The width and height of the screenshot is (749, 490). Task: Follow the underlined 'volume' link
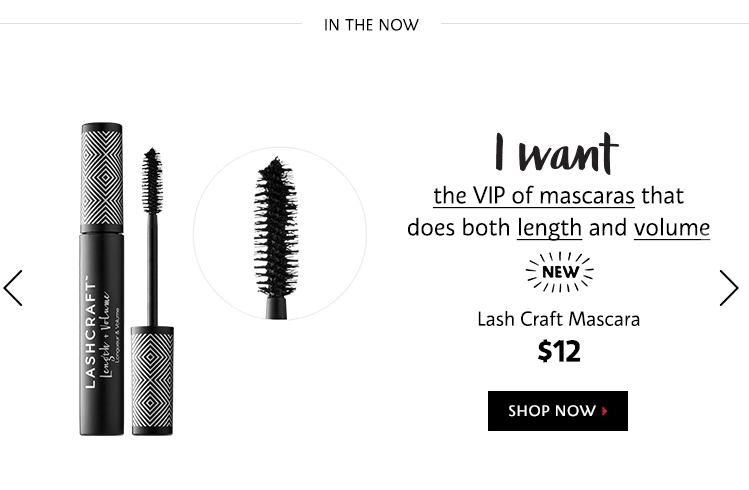click(x=672, y=228)
